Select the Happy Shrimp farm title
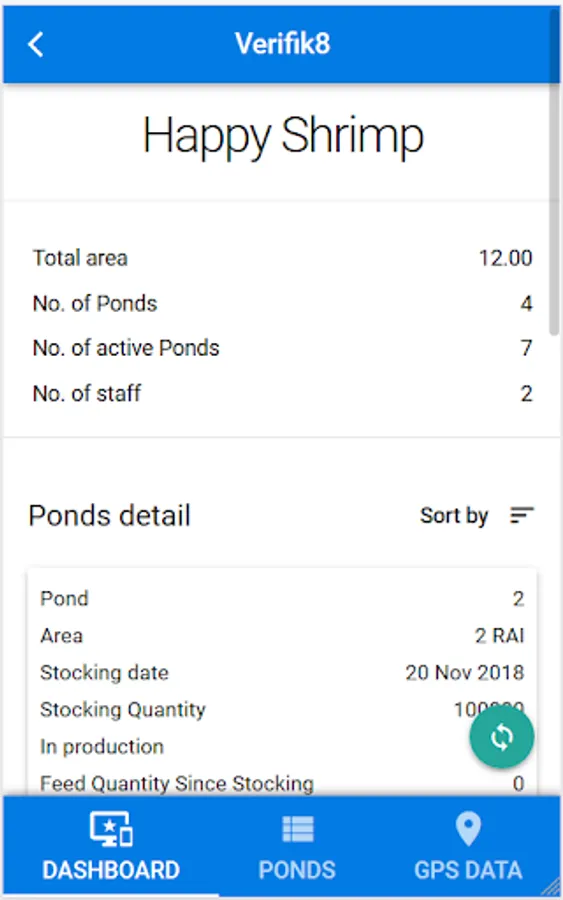 [x=282, y=137]
